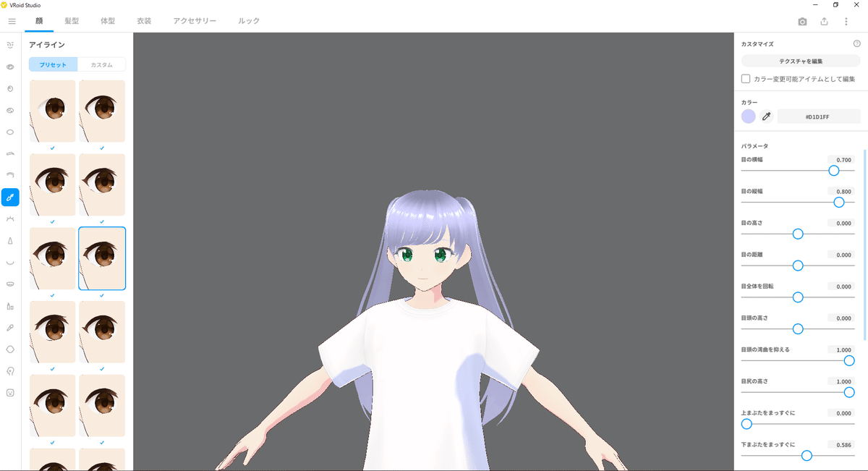Select the eye highlight sidebar icon
Image resolution: width=868 pixels, height=471 pixels.
(x=10, y=111)
